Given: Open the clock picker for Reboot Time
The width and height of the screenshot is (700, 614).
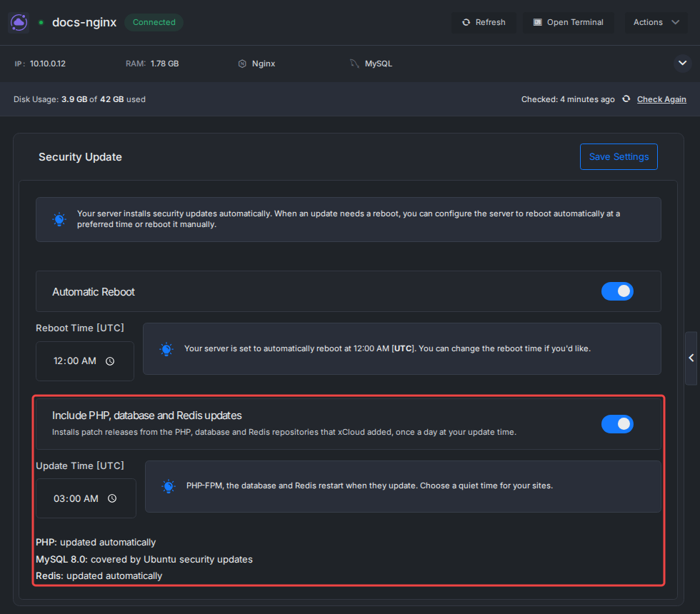Looking at the screenshot, I should coord(110,361).
